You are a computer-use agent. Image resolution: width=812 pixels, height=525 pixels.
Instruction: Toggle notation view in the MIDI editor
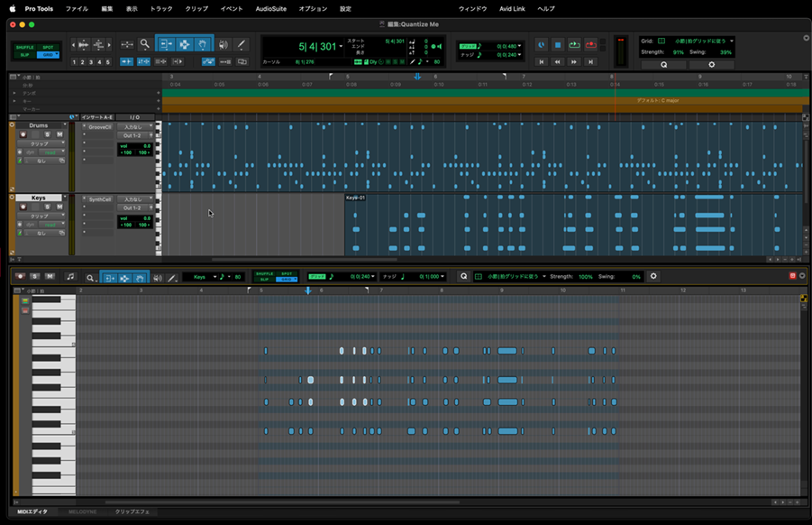(70, 277)
